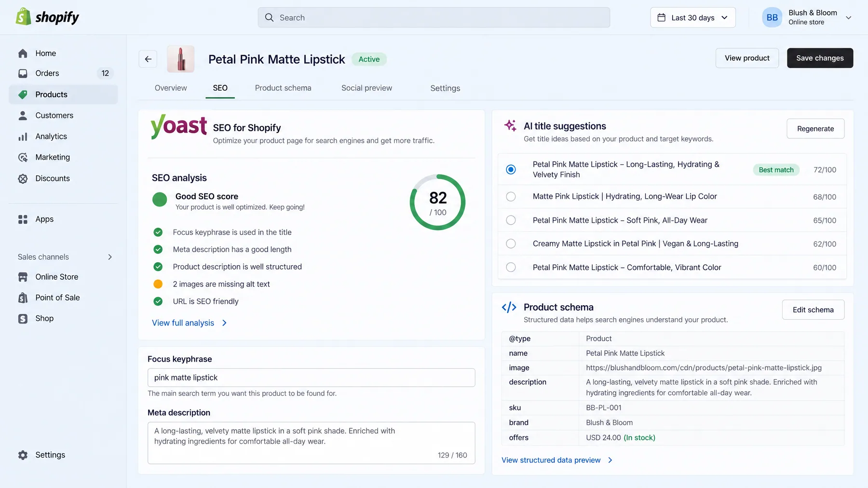The width and height of the screenshot is (868, 488).
Task: Click the green check beside focus keyphrase item
Action: pos(158,232)
